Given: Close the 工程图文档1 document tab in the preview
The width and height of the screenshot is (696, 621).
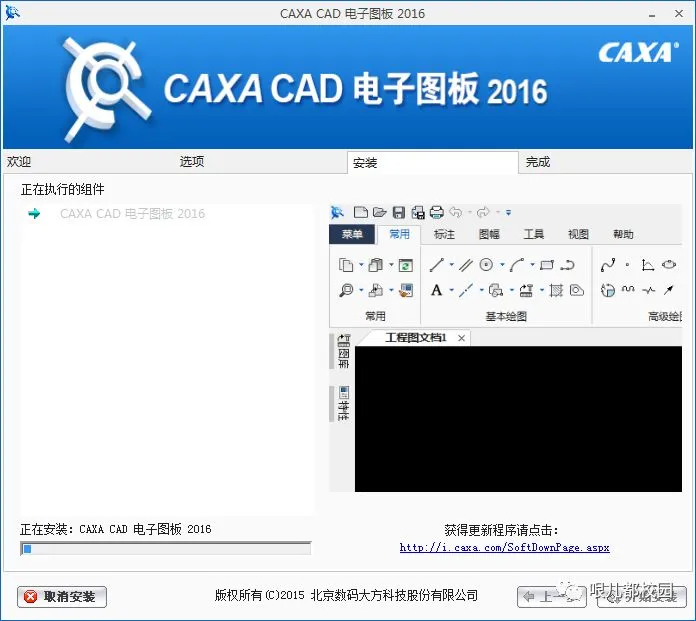Looking at the screenshot, I should pos(461,338).
